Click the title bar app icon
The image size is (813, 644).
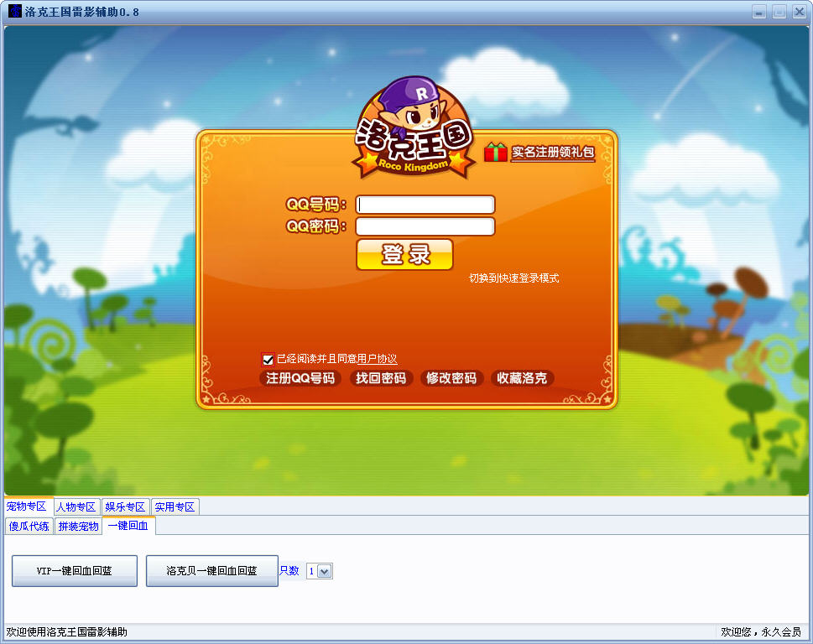point(15,11)
